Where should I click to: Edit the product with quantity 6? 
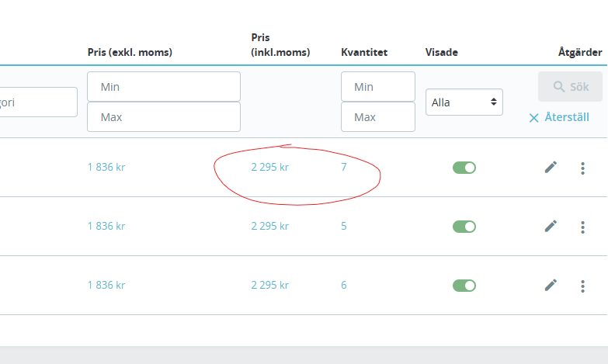coord(551,286)
